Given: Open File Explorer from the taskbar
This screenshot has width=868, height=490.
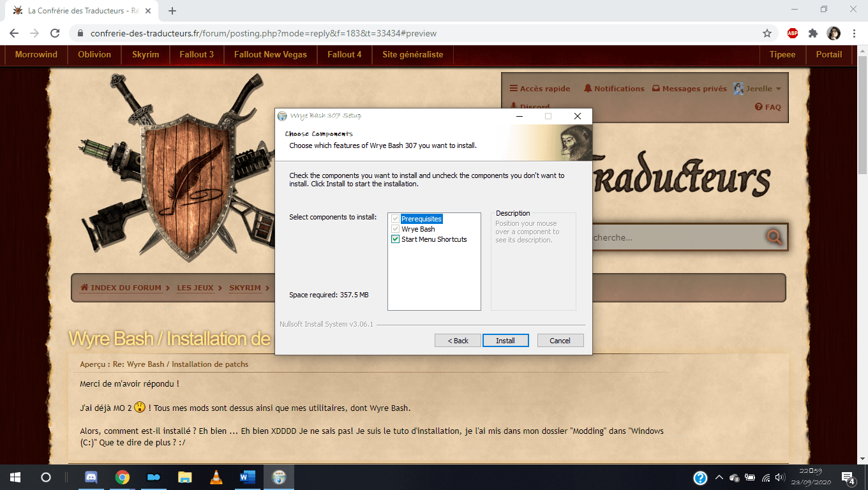Looking at the screenshot, I should [185, 477].
